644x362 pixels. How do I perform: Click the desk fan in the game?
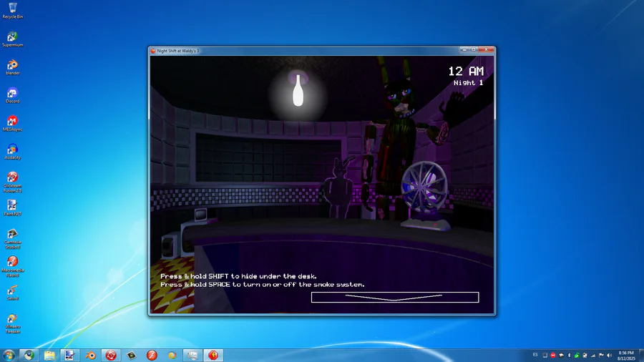[x=425, y=195]
